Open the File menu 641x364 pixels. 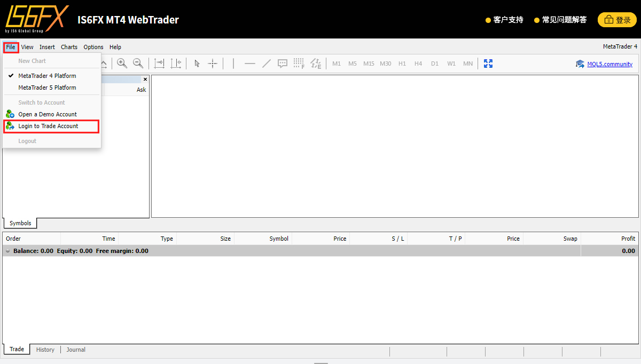(11, 47)
